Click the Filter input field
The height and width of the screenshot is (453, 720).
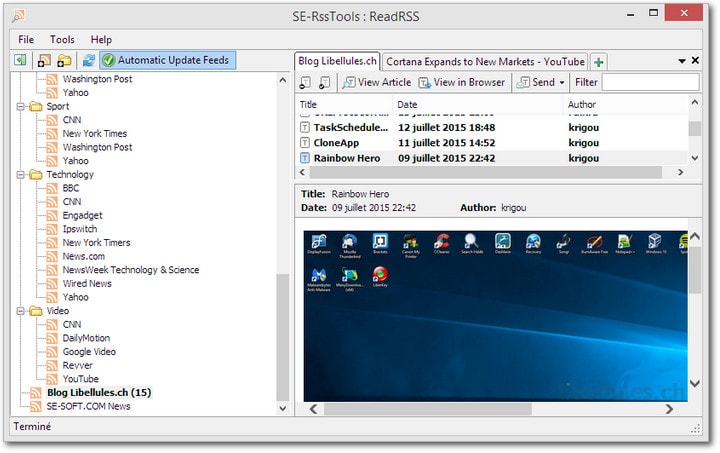point(650,83)
